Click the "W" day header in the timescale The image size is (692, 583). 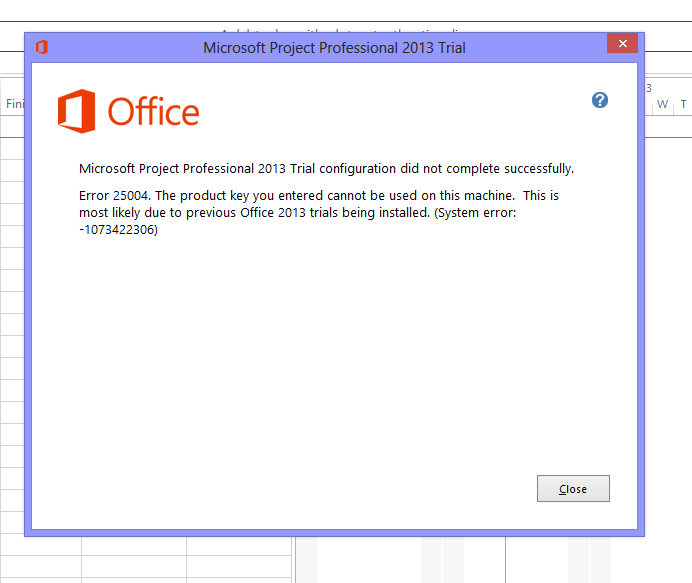tap(662, 104)
